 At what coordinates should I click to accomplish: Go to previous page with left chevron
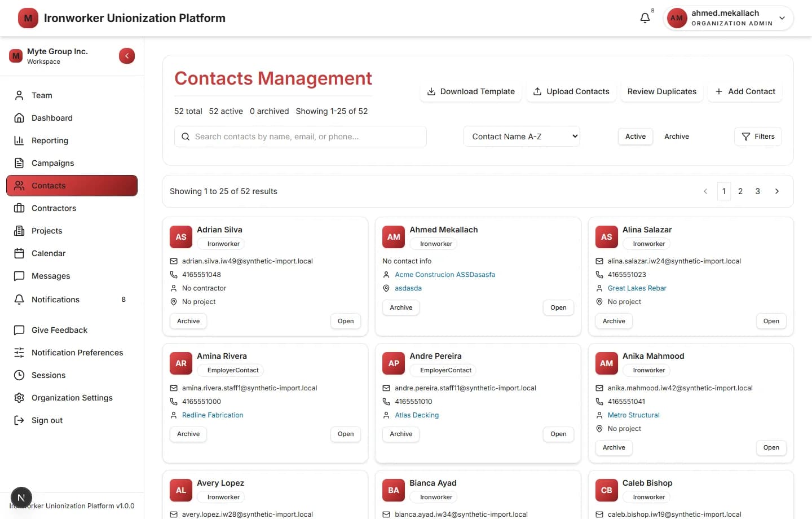705,191
